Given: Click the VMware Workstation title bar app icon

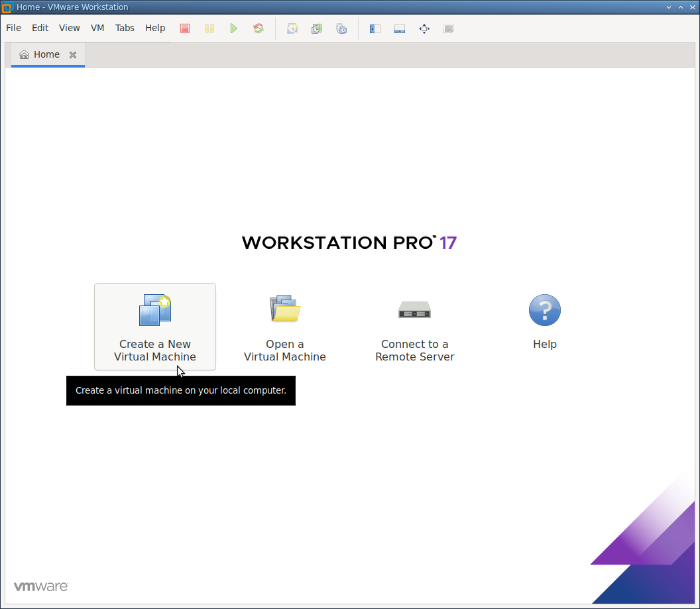Looking at the screenshot, I should [x=7, y=7].
